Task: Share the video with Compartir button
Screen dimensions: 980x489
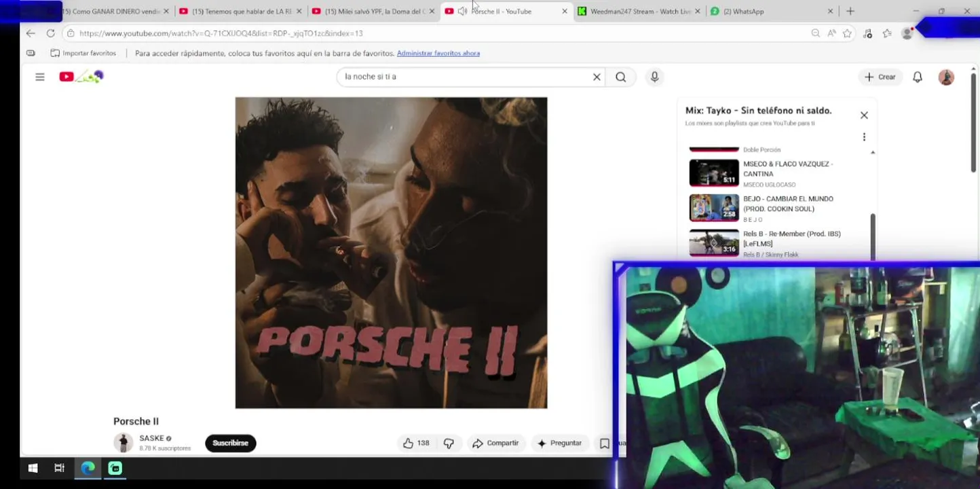Action: pyautogui.click(x=495, y=443)
